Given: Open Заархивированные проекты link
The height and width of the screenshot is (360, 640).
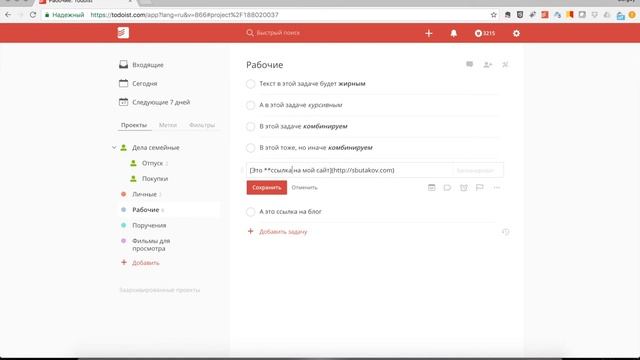Looking at the screenshot, I should pos(160,290).
